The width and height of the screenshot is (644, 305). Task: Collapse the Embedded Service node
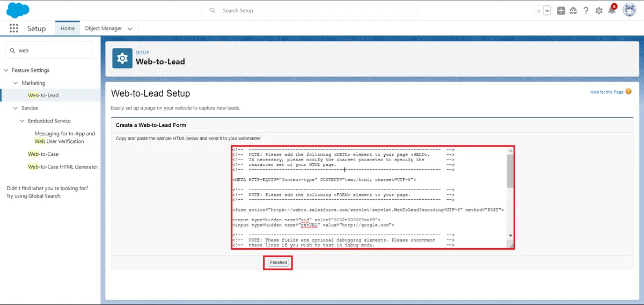[23, 121]
